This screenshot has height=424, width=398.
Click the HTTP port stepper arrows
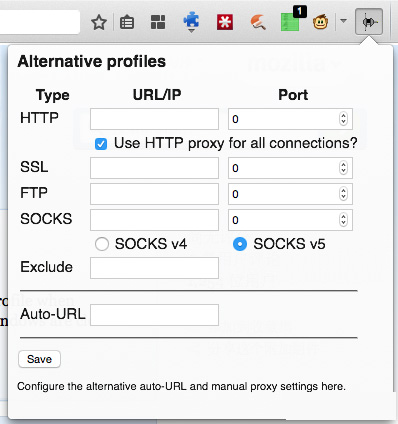click(343, 119)
